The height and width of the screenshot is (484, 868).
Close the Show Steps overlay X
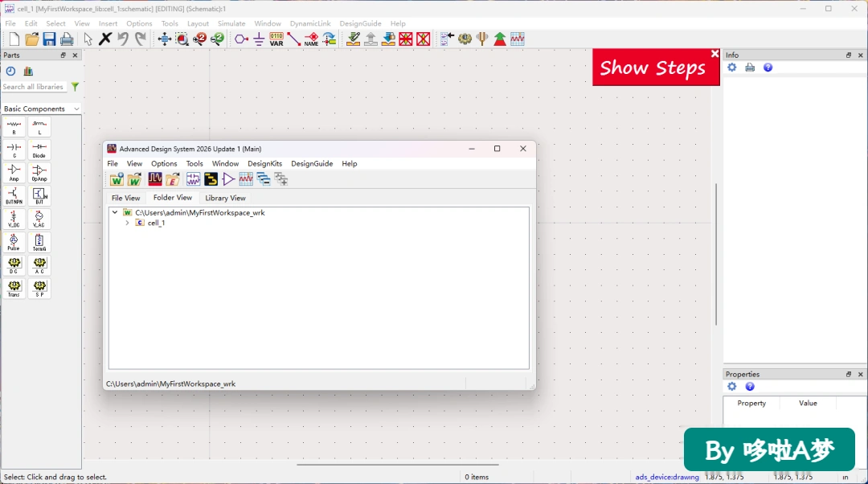click(714, 53)
